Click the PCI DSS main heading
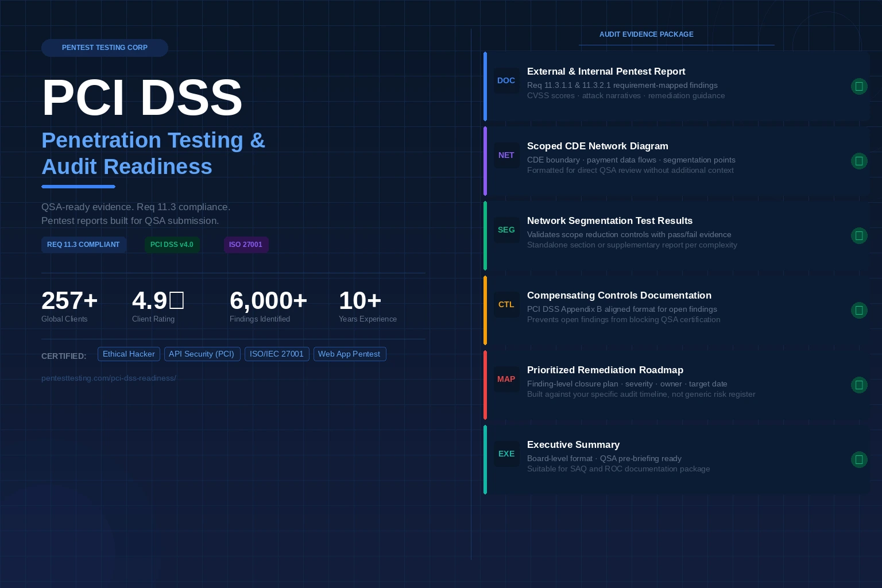 (x=142, y=98)
